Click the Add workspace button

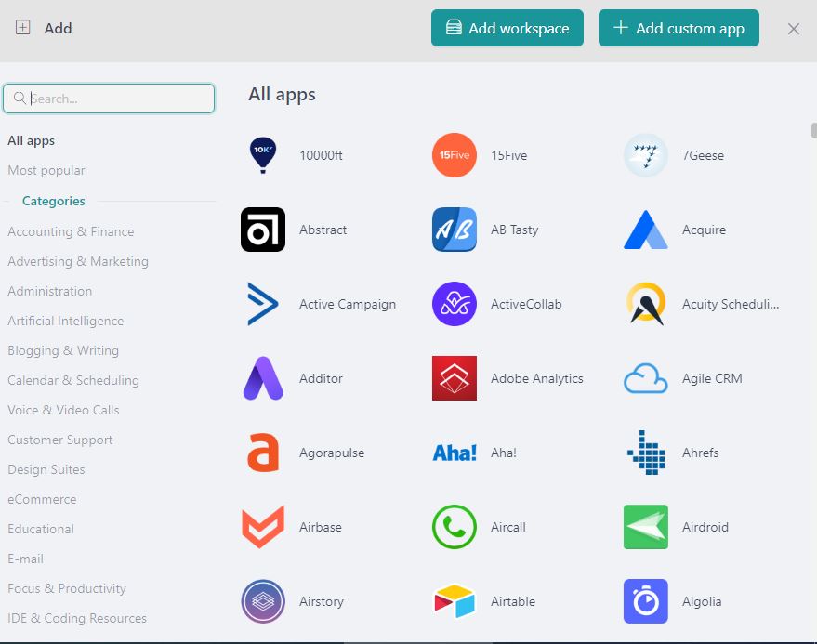pos(507,28)
